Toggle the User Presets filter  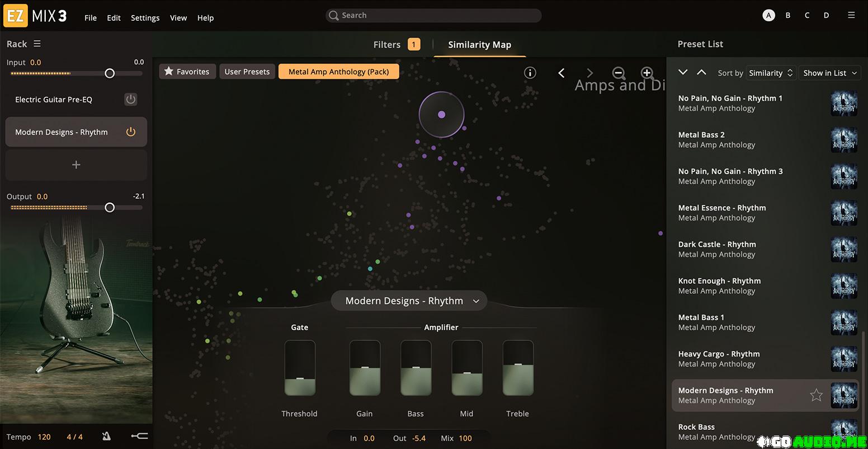(x=247, y=72)
